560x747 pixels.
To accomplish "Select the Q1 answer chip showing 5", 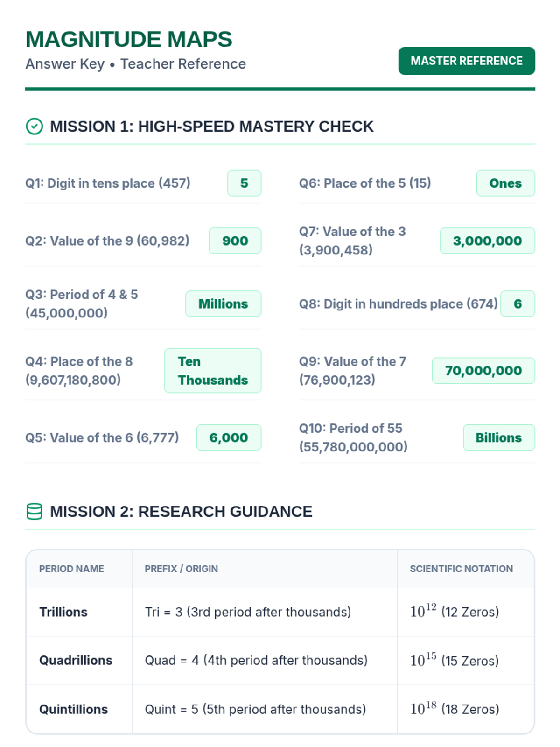I will (244, 183).
